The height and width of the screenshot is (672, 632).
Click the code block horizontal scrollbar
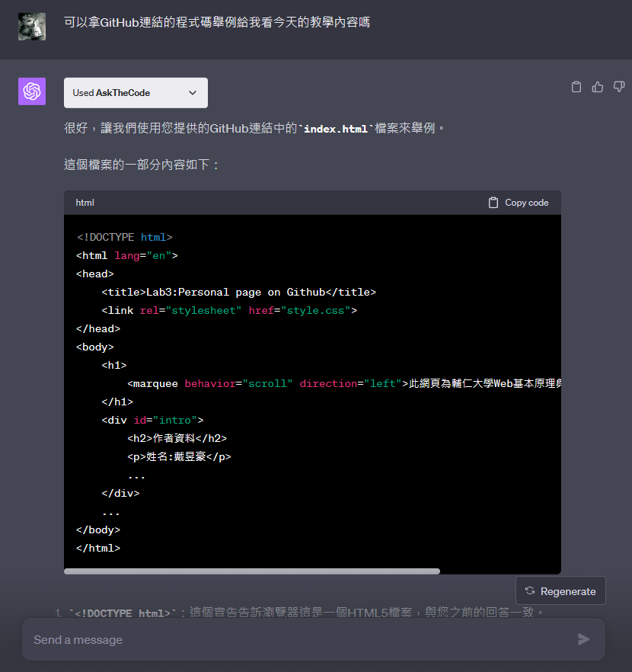point(252,571)
